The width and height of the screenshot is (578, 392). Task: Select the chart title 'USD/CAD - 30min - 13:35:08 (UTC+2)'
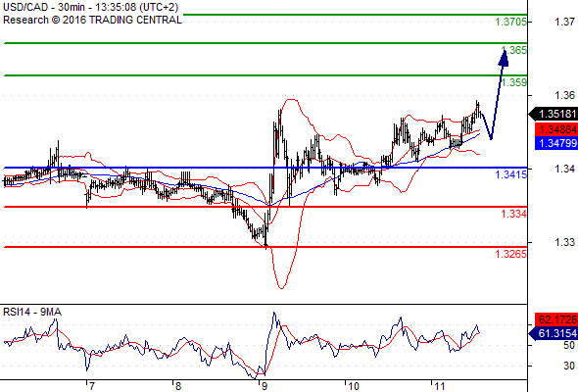(x=91, y=7)
